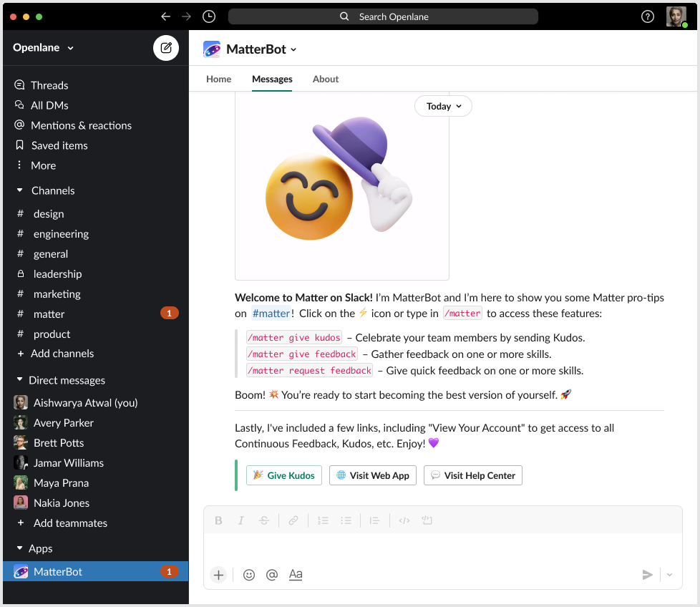Toggle italic formatting
Screen dimensions: 700x607
pos(241,520)
